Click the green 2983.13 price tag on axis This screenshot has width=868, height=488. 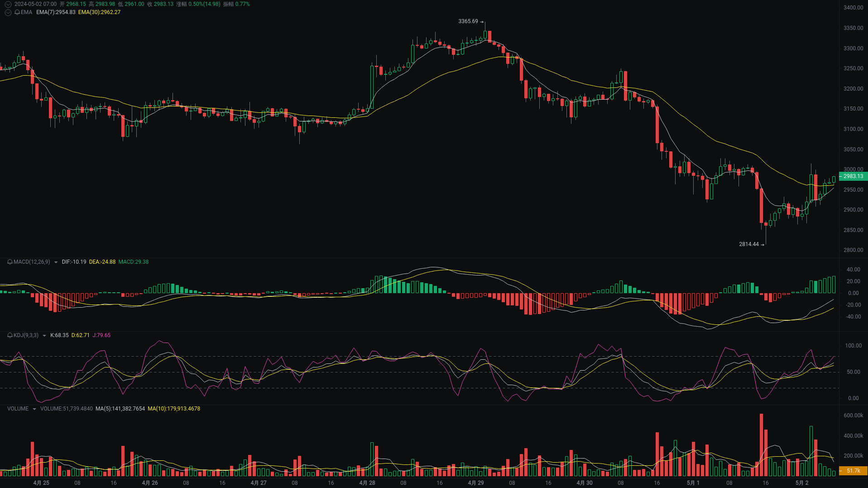pos(853,177)
